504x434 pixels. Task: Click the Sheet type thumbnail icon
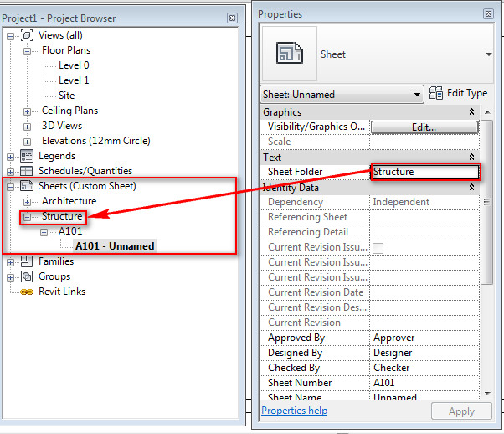coord(290,53)
